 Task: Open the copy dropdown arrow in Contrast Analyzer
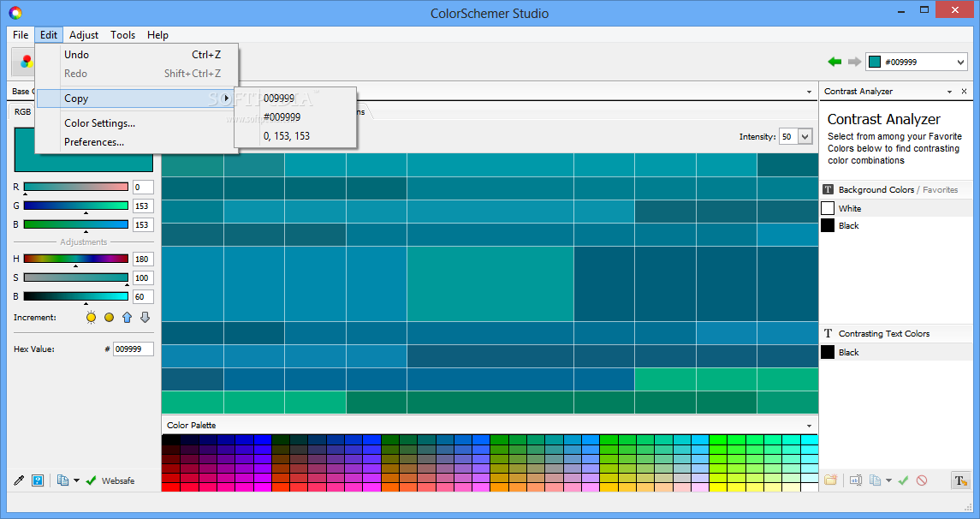pos(888,480)
